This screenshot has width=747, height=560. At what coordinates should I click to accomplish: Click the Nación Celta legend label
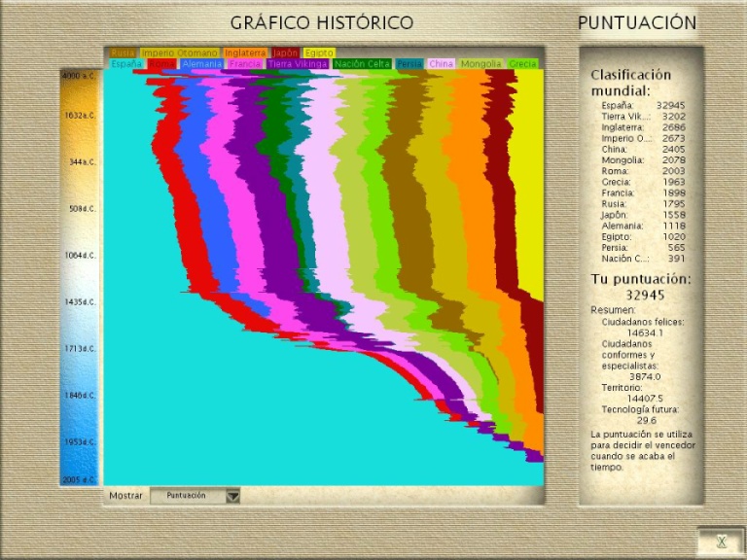[x=362, y=64]
